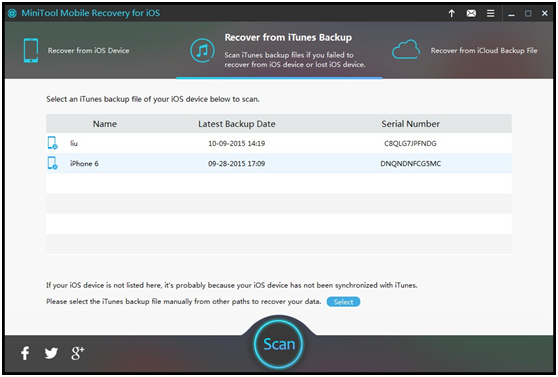Click the device icon in the iPhone 6 row
Screen dimensions: 558x377
coord(52,163)
